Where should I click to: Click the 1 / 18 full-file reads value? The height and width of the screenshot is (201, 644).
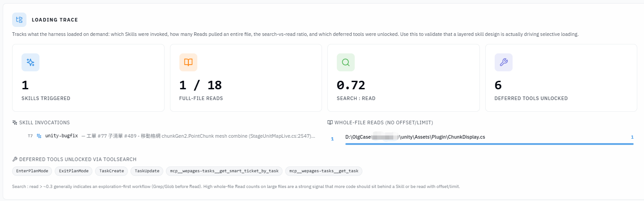200,85
